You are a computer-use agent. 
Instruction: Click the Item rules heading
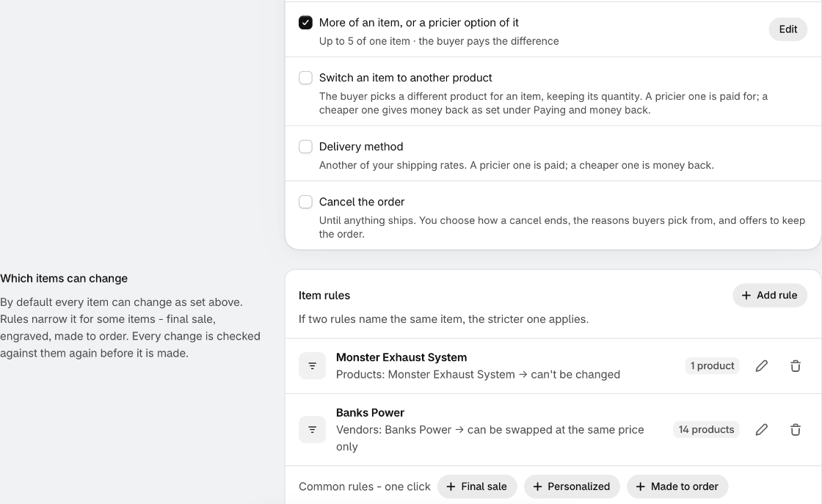tap(324, 296)
